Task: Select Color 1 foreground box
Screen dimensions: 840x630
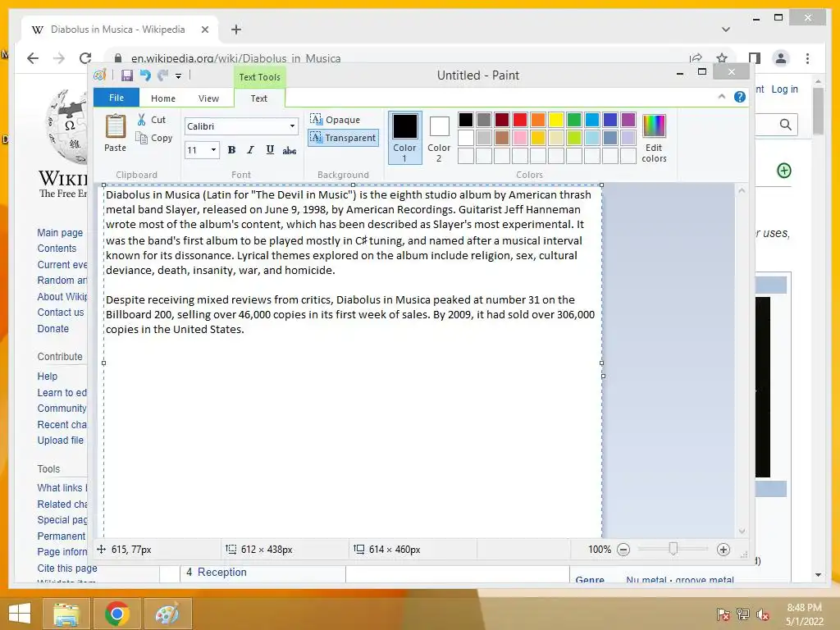Action: coord(404,138)
